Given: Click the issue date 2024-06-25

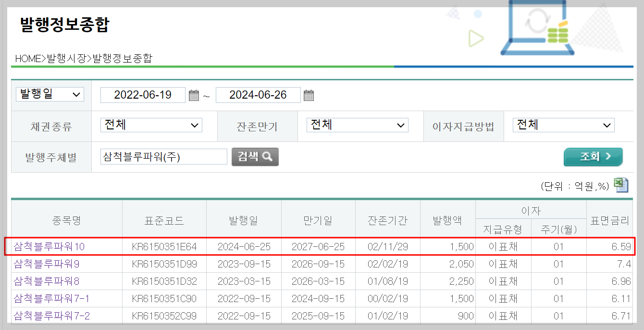Looking at the screenshot, I should (244, 247).
